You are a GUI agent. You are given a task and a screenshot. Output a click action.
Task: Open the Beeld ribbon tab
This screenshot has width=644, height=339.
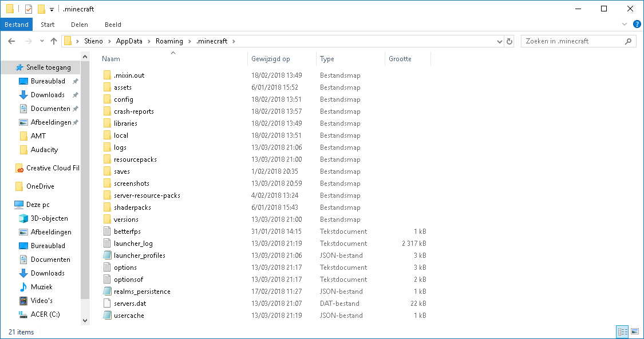pos(113,25)
